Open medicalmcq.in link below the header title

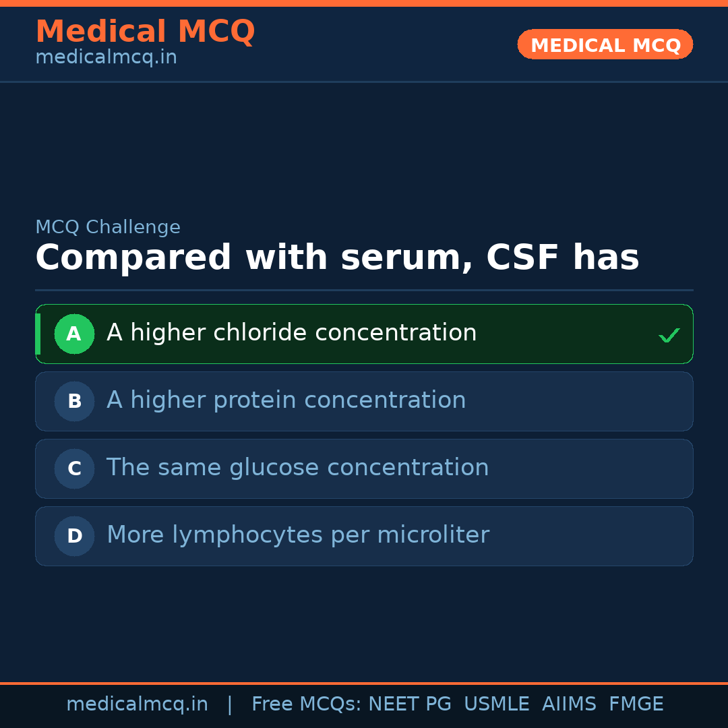click(x=106, y=58)
